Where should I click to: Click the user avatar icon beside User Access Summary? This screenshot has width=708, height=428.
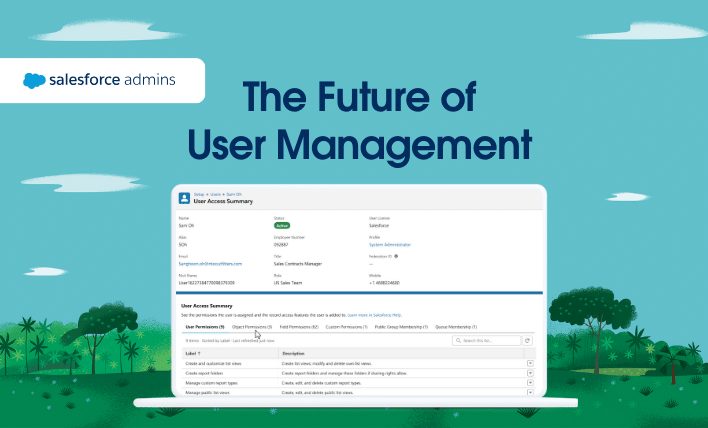coord(184,198)
